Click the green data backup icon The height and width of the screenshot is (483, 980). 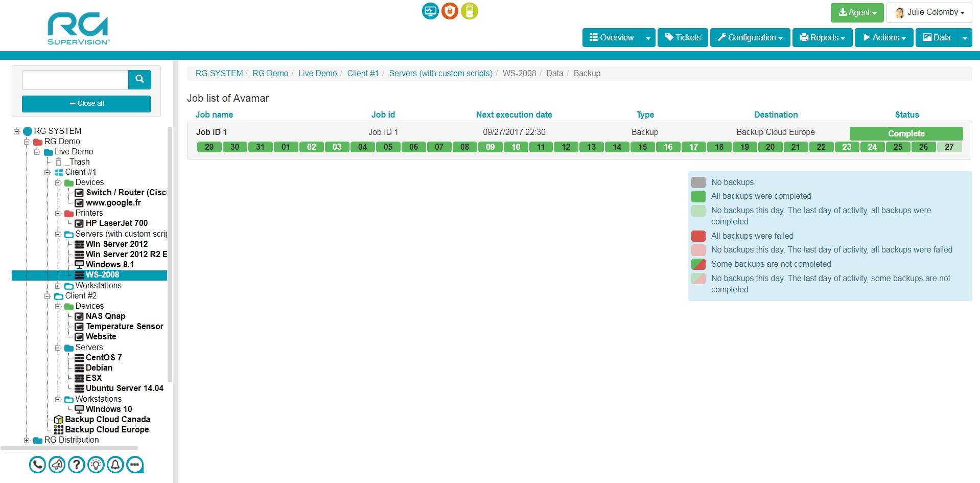coord(469,11)
